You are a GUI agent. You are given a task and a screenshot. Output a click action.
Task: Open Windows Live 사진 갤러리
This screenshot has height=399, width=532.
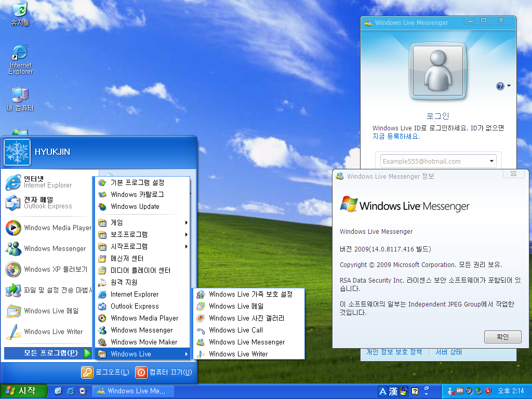249,318
